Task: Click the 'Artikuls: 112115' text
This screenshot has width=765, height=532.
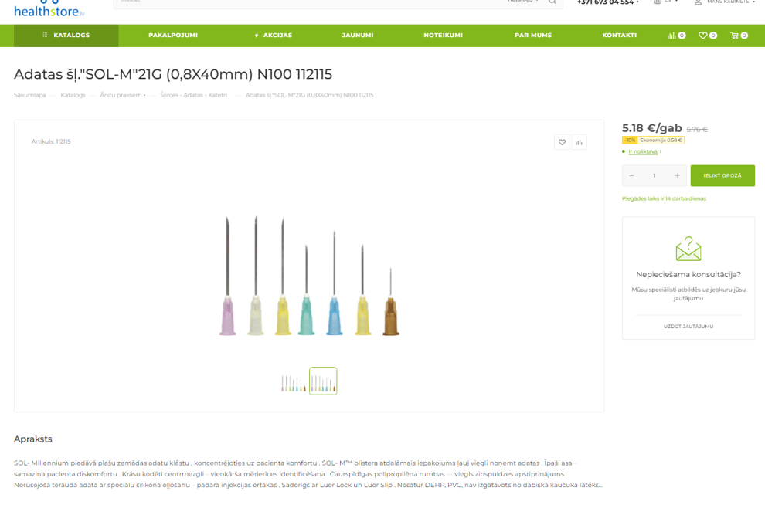Action: [x=51, y=141]
